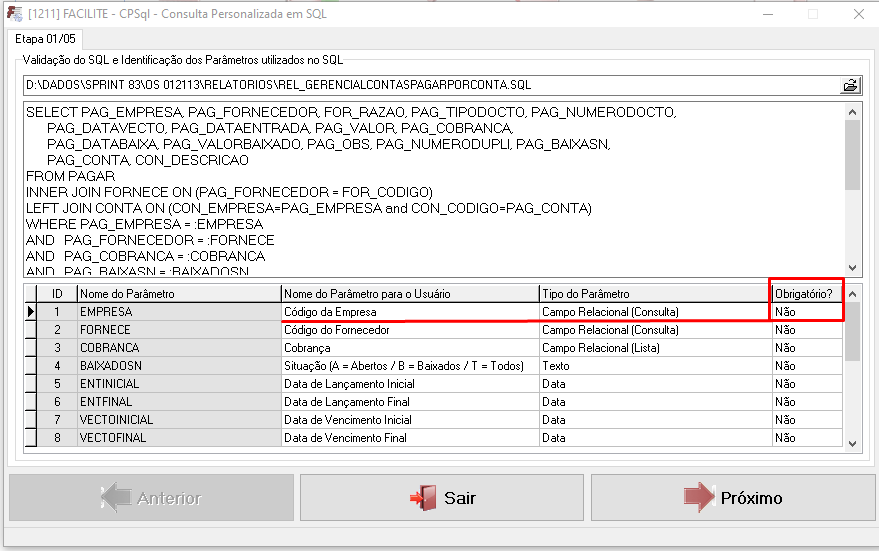Click the SQL file path field
The height and width of the screenshot is (551, 879).
[x=430, y=85]
